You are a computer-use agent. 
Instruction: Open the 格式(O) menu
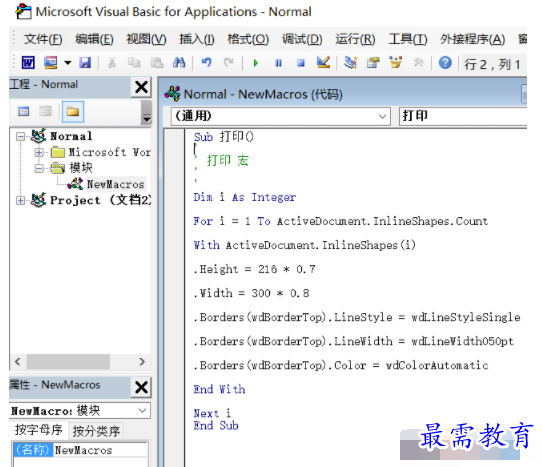tap(248, 39)
